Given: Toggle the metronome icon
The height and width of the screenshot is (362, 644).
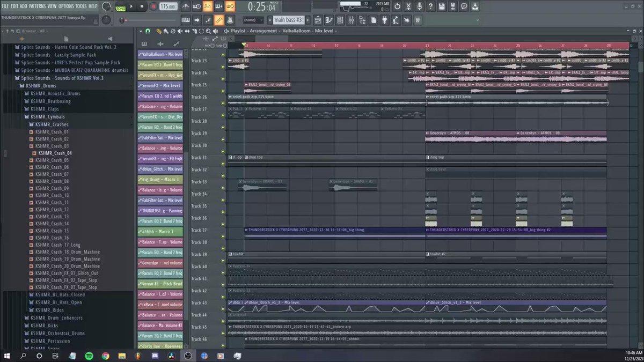Looking at the screenshot, I should tap(185, 6).
